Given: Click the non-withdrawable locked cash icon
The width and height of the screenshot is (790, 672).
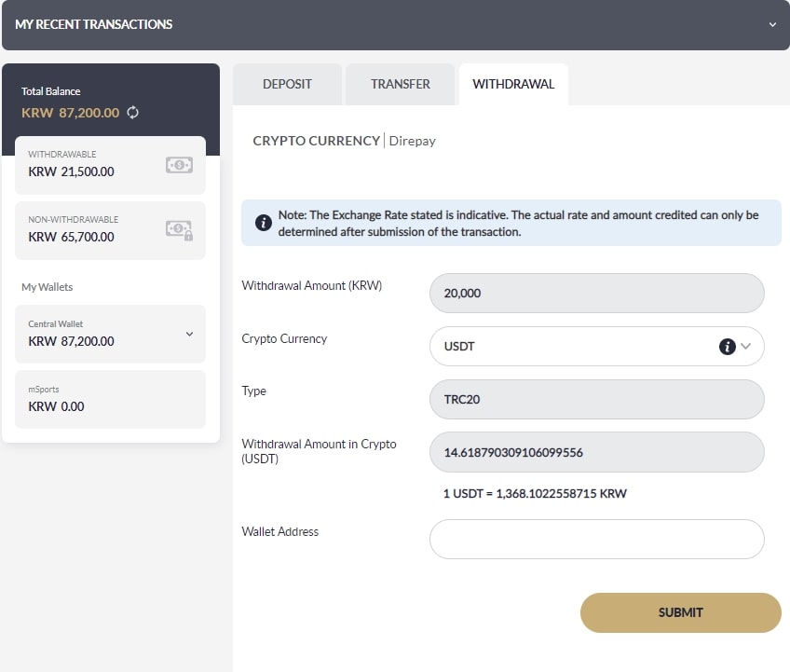Looking at the screenshot, I should pyautogui.click(x=179, y=229).
